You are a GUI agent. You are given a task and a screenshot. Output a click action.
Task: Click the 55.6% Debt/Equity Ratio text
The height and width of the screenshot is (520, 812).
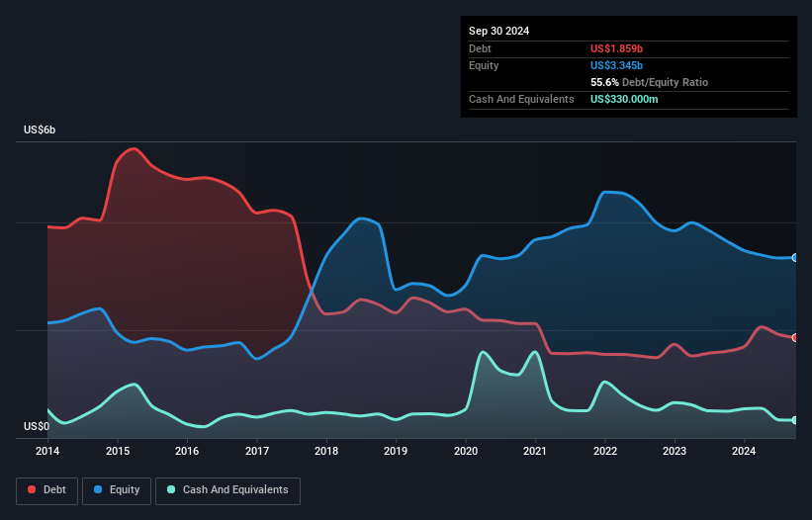(649, 82)
